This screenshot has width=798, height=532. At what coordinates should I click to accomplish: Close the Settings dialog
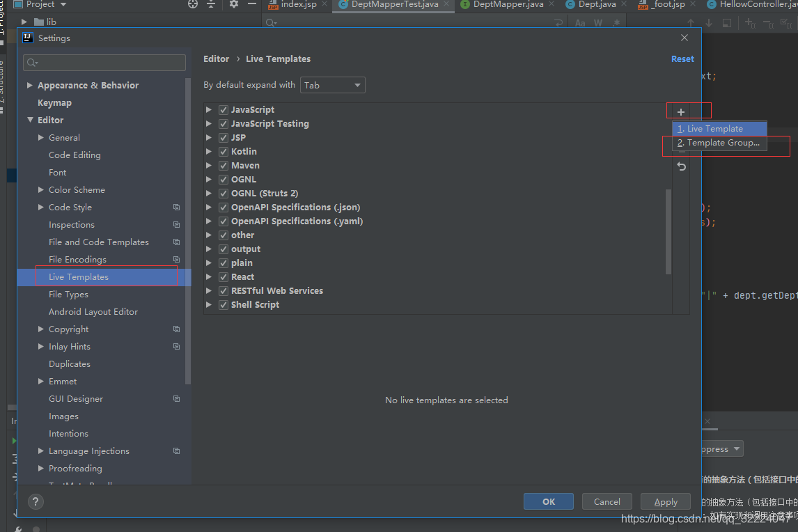(684, 38)
